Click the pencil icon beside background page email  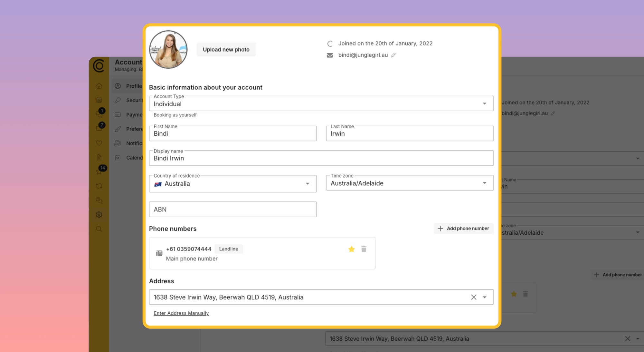[x=553, y=113]
